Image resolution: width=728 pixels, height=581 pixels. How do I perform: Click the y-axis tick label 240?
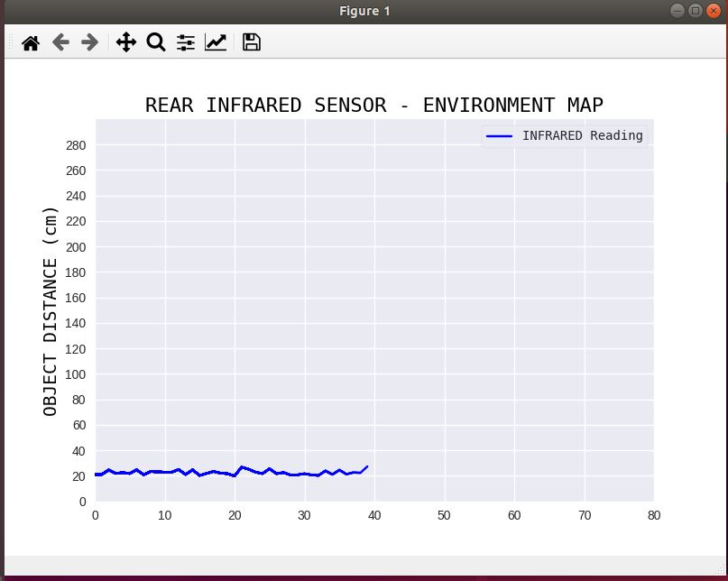click(76, 196)
